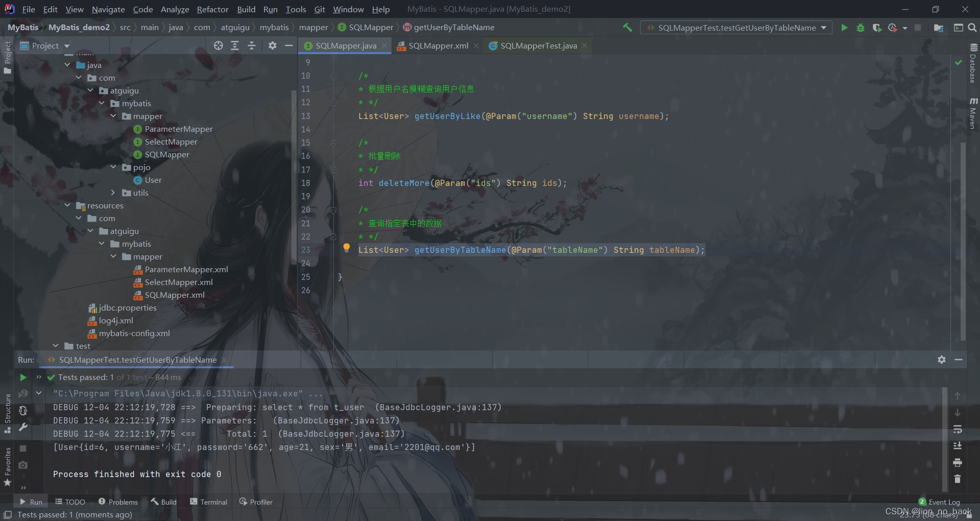Click the inspection checkmark indicator
Image resolution: width=980 pixels, height=521 pixels.
point(959,62)
